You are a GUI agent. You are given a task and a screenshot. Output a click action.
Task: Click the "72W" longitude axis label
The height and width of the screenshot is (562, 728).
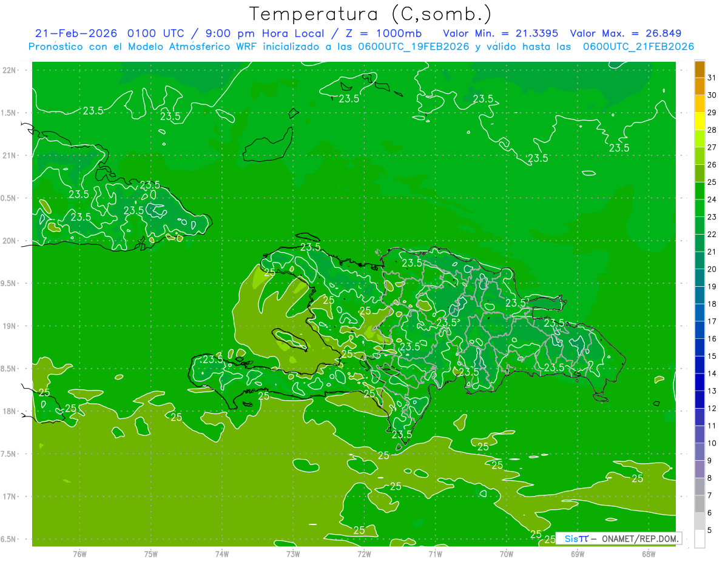coord(364,554)
